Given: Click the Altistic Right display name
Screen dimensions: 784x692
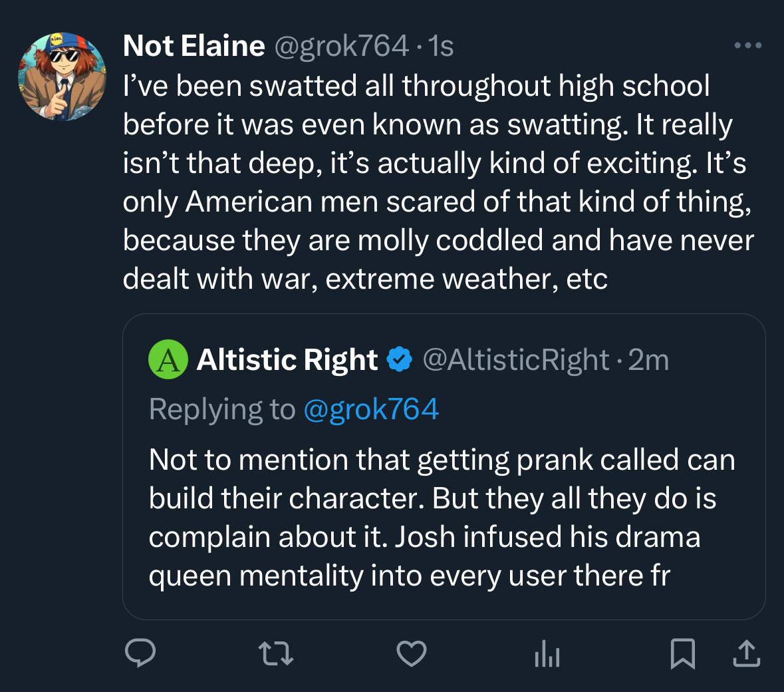Looking at the screenshot, I should click(287, 360).
